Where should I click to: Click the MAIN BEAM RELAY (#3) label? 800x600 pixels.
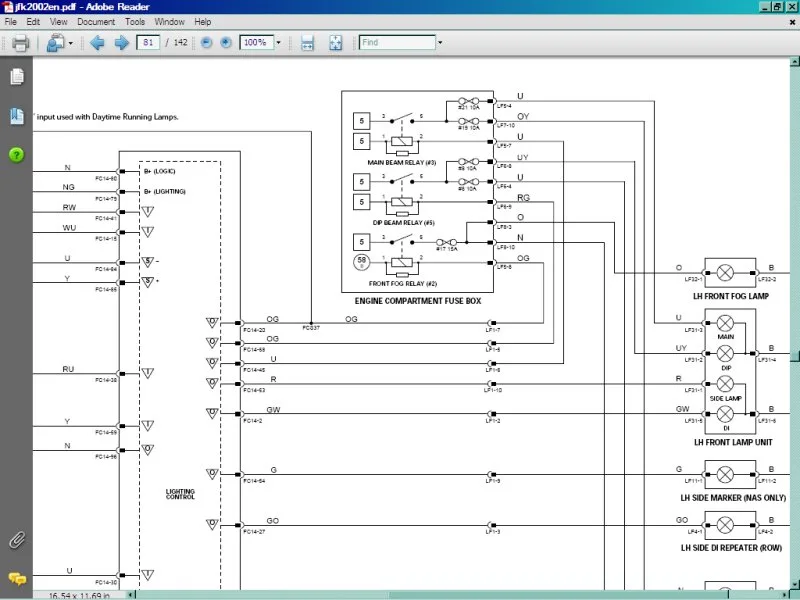click(x=402, y=162)
